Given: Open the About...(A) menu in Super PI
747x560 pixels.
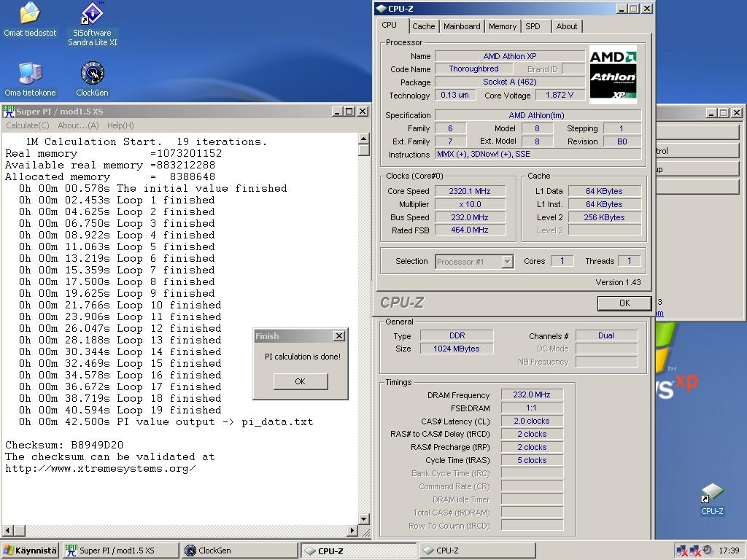Looking at the screenshot, I should (x=78, y=125).
